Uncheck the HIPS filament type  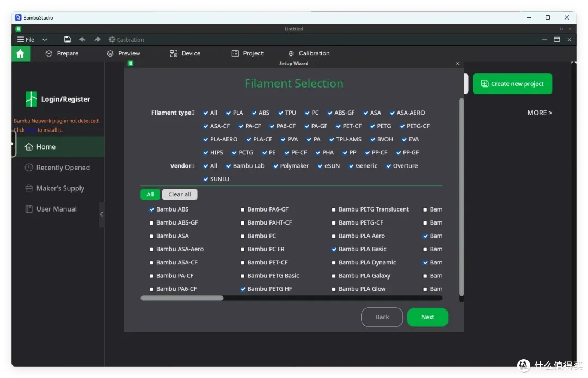pyautogui.click(x=205, y=152)
